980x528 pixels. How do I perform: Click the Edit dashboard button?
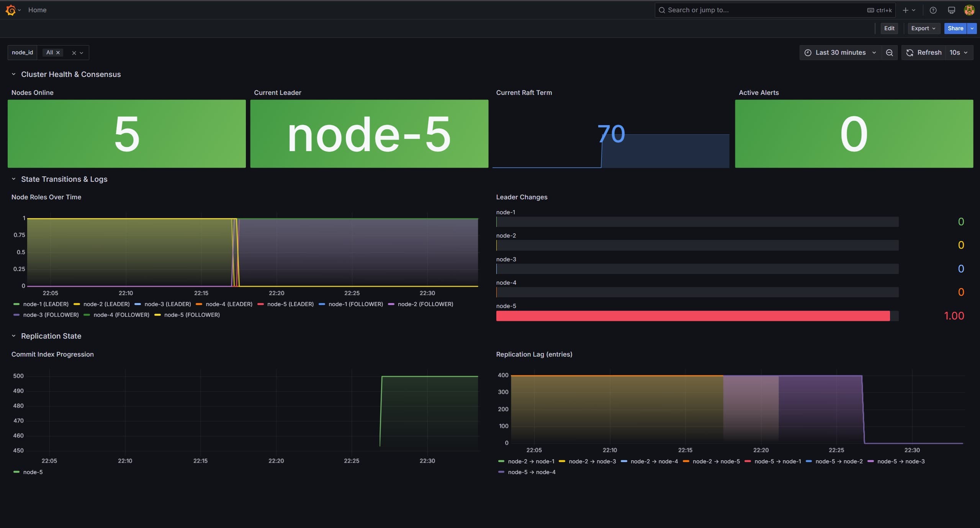point(889,28)
